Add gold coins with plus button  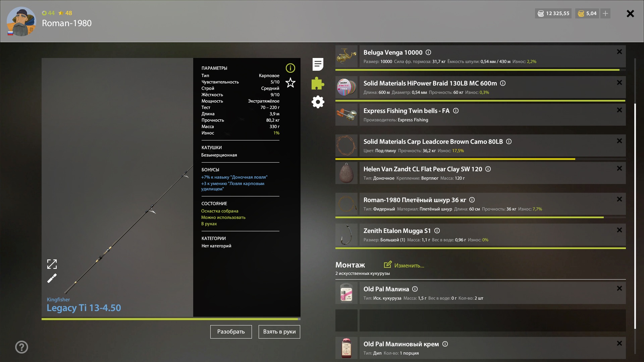pos(605,13)
